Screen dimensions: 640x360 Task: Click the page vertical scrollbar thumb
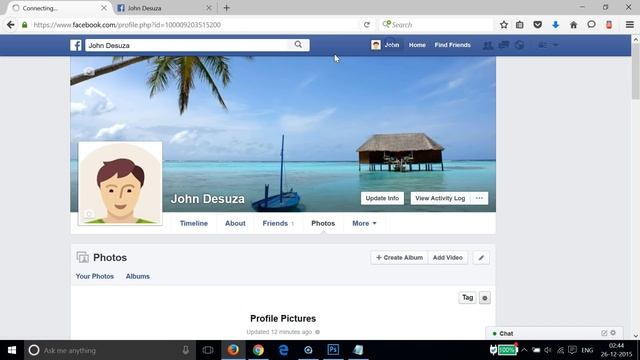(636, 71)
